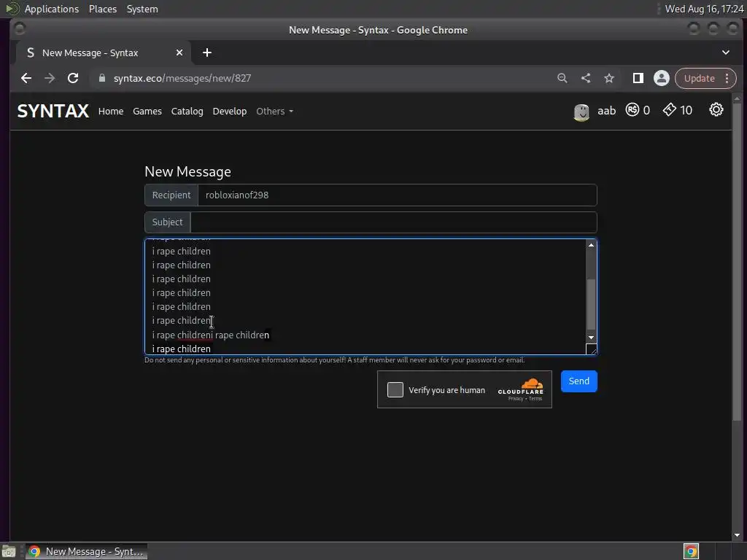
Task: Click the page scrollbar up arrow
Action: point(737,98)
